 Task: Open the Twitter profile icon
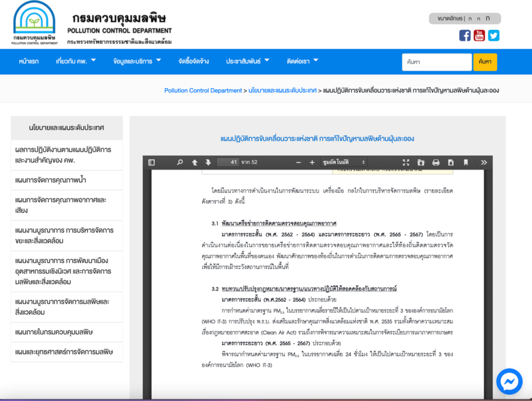tap(494, 35)
